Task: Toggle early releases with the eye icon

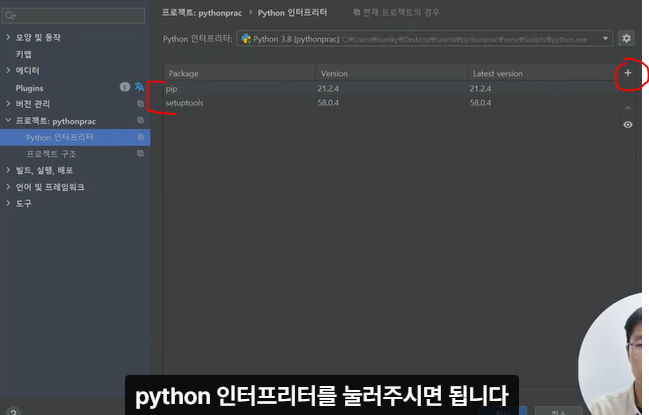Action: pos(627,125)
